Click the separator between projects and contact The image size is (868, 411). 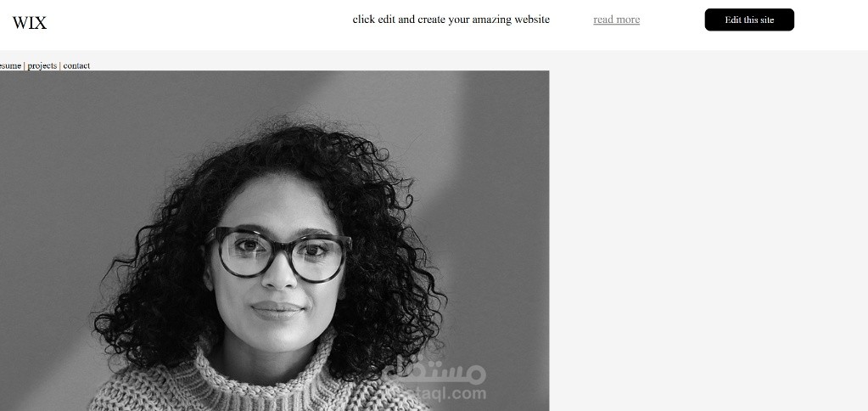click(x=59, y=65)
